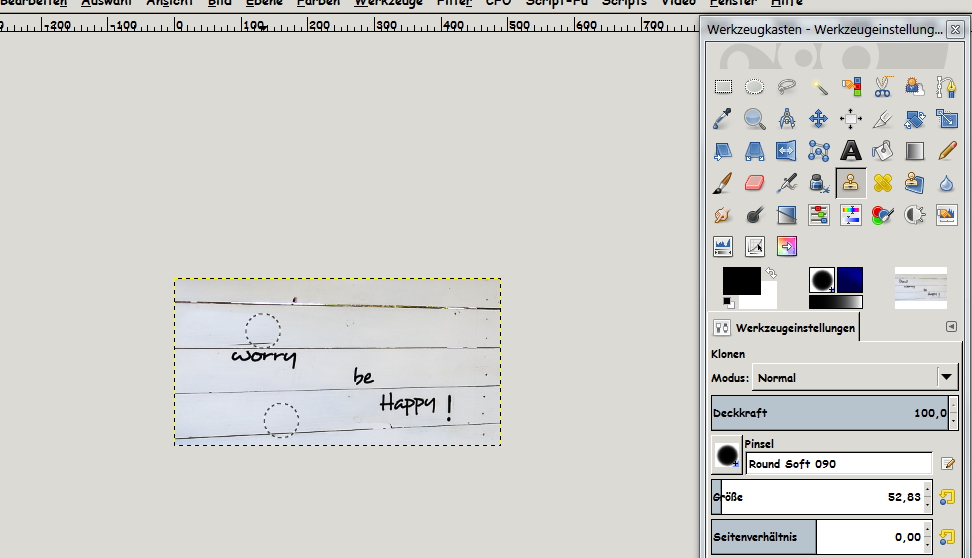
Task: Select the Heal tool bandage icon
Action: pos(882,183)
